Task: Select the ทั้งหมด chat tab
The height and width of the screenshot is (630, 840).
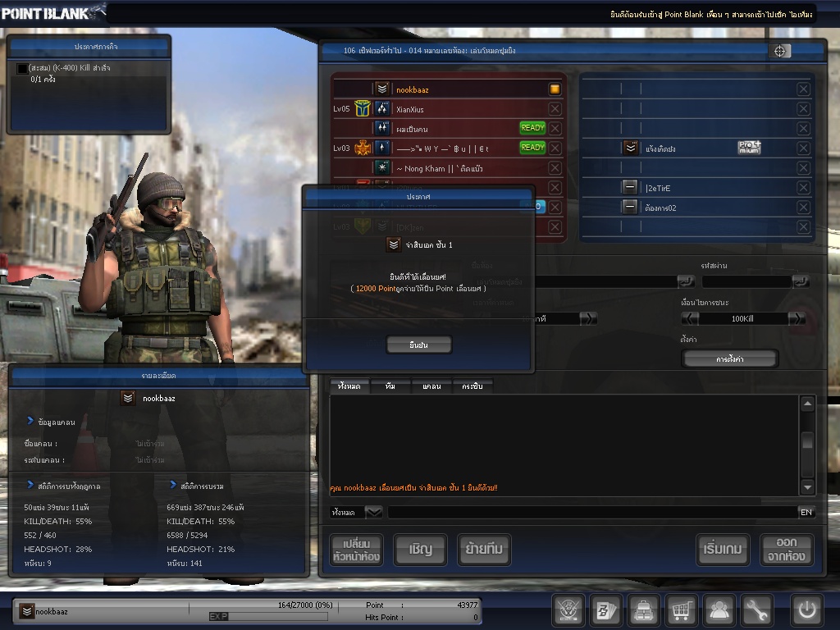Action: 349,386
